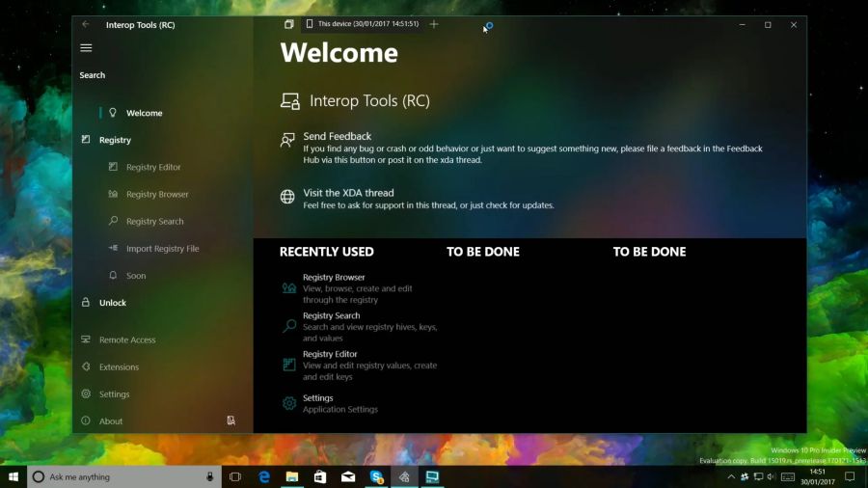
Task: Open Task View on the taskbar
Action: point(235,477)
